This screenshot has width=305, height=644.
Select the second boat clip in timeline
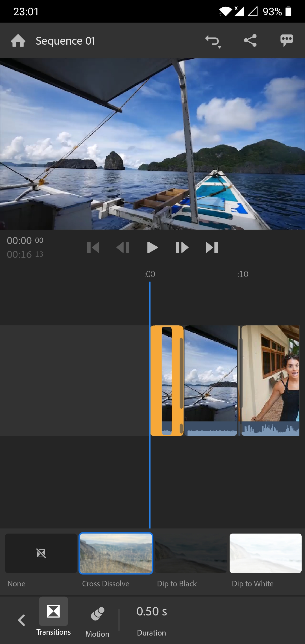211,380
